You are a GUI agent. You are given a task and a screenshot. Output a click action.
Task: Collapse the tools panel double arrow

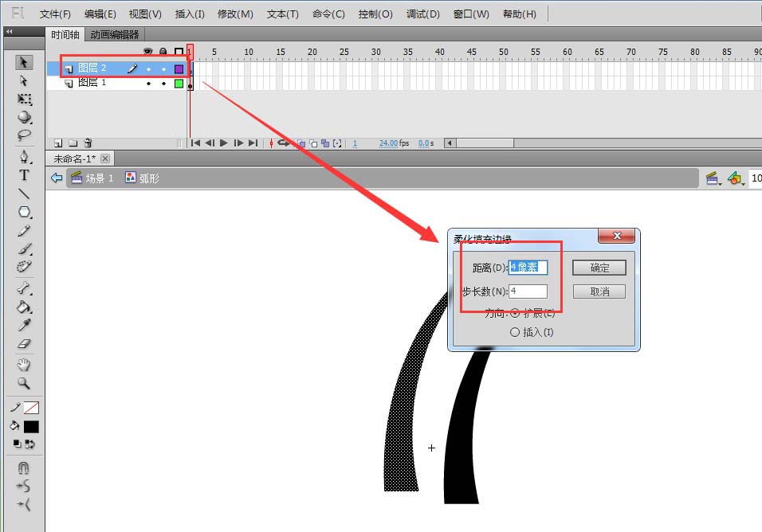[x=9, y=32]
